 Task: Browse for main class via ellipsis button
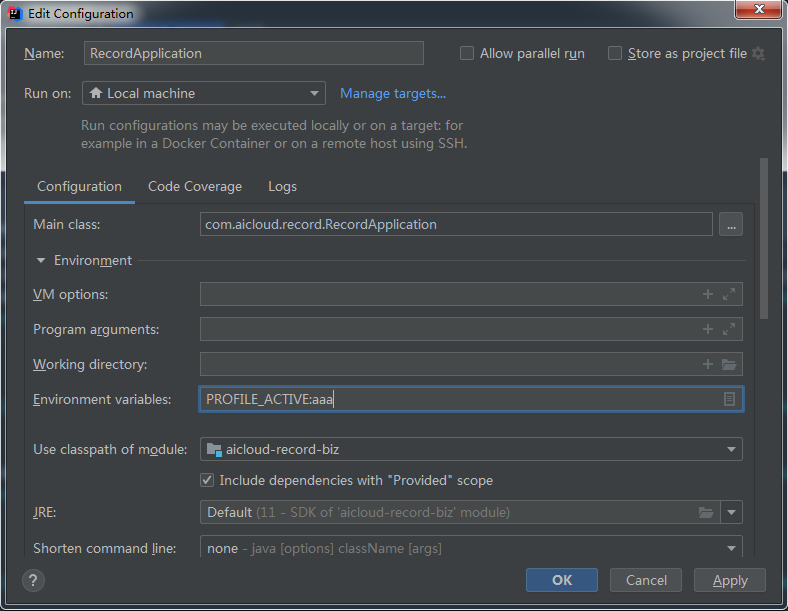(731, 225)
